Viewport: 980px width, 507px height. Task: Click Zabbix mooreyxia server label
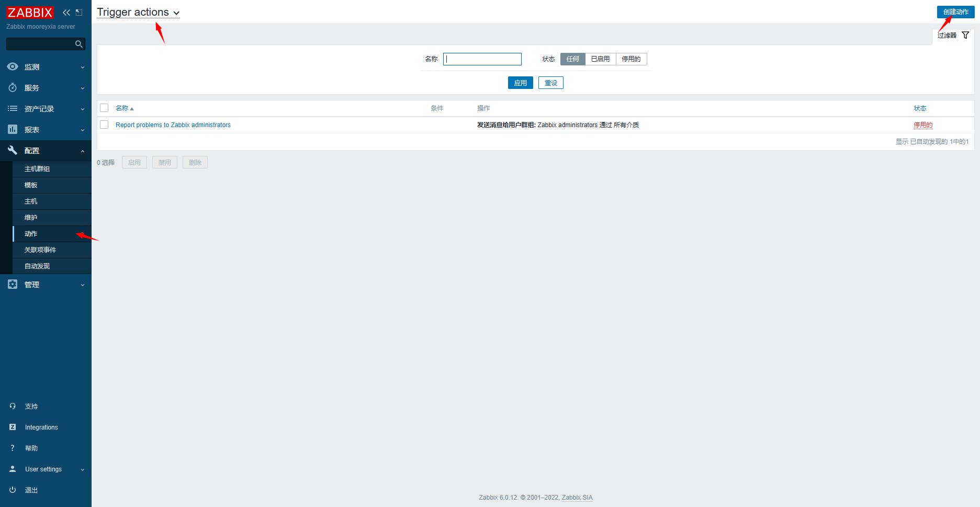click(x=41, y=27)
